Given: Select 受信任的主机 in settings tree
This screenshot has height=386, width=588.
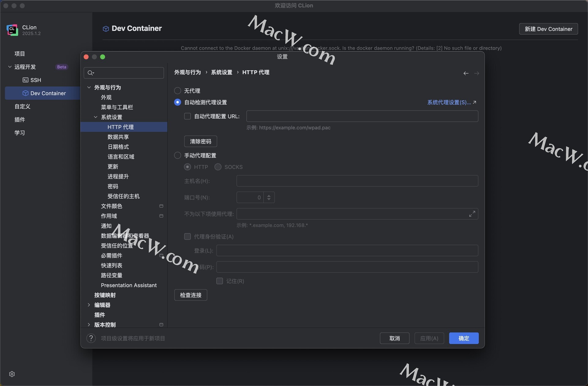Looking at the screenshot, I should coord(124,196).
